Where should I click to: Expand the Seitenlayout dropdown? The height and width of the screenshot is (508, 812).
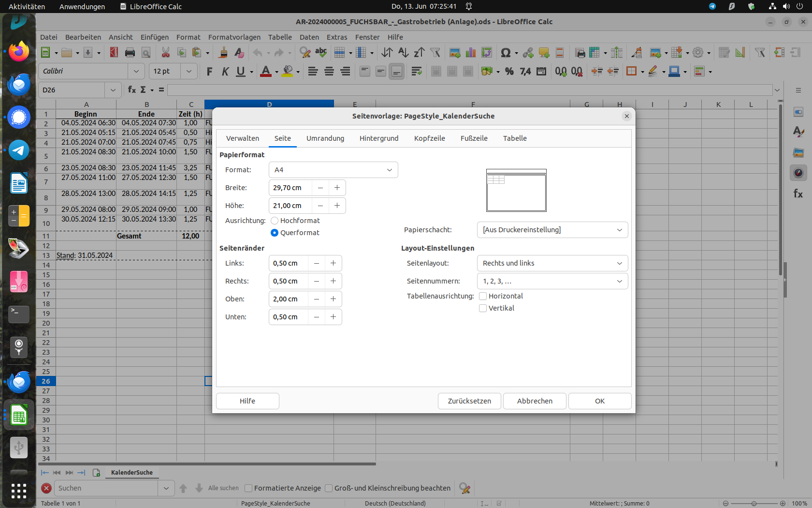coord(552,263)
